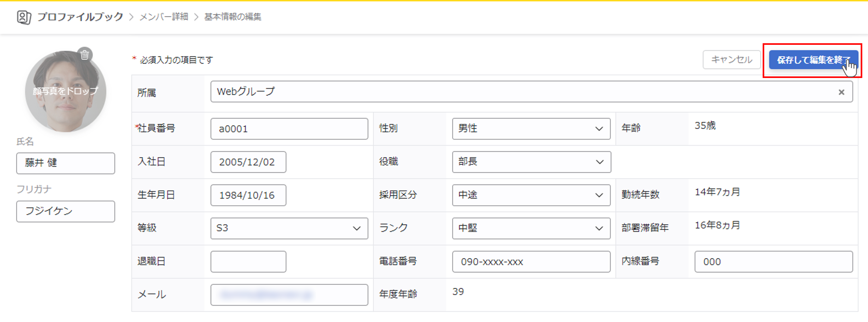Select the 内線番号 extension number field
Image resolution: width=868 pixels, height=322 pixels.
[773, 262]
